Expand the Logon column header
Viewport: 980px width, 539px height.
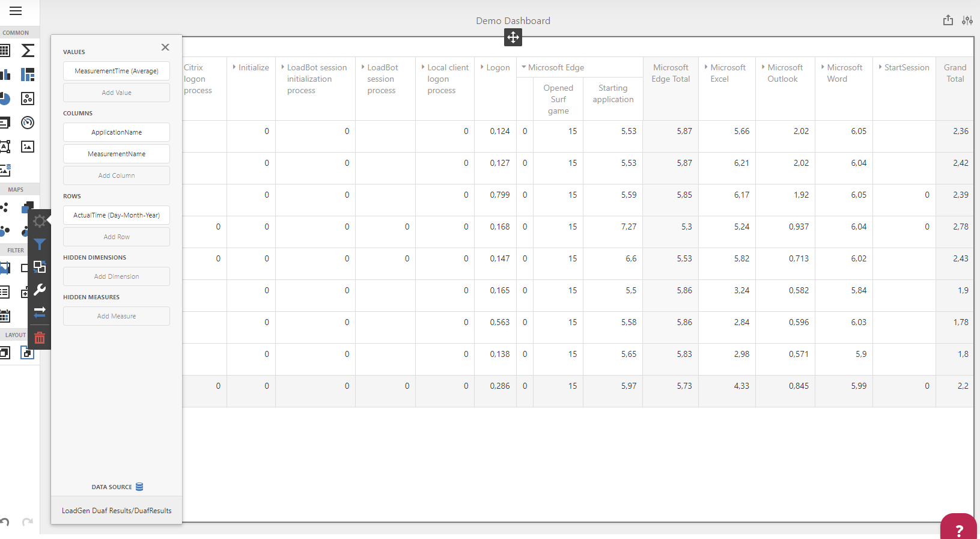tap(482, 67)
